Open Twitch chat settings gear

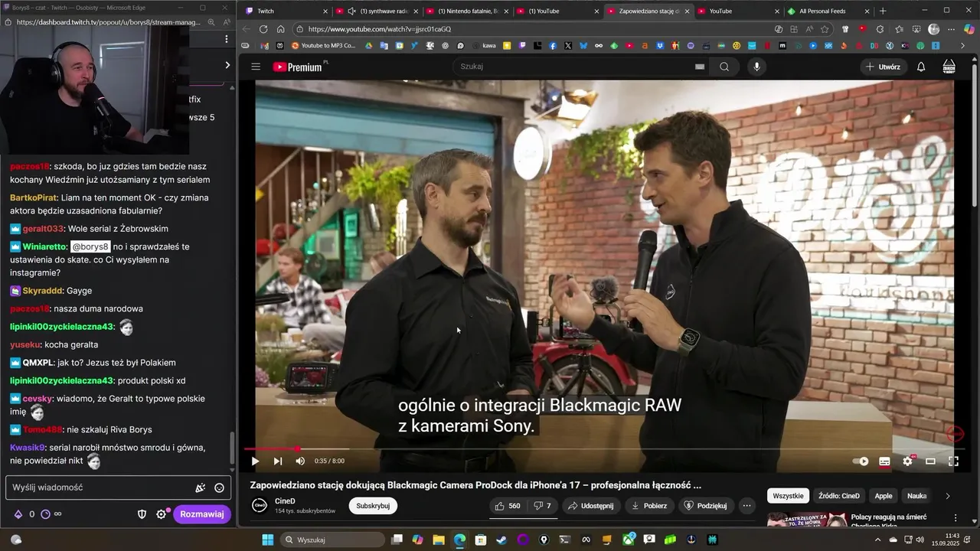161,514
